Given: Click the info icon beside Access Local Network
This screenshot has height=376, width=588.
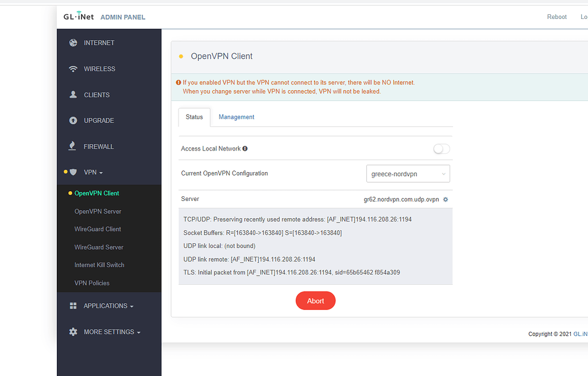Looking at the screenshot, I should (245, 148).
